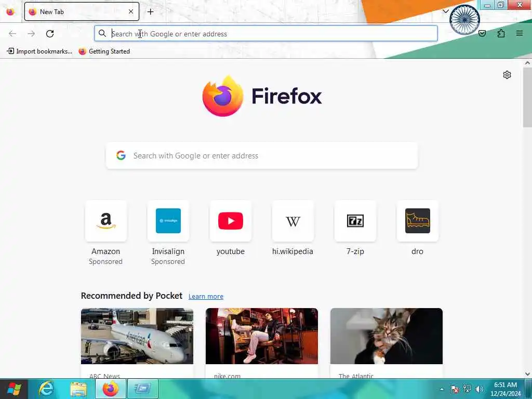Go back with the back arrow

click(12, 34)
